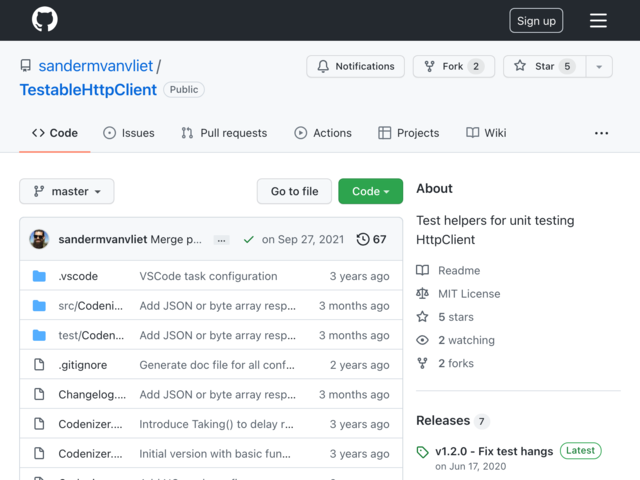Open the MIT License link
The image size is (640, 480).
[468, 294]
